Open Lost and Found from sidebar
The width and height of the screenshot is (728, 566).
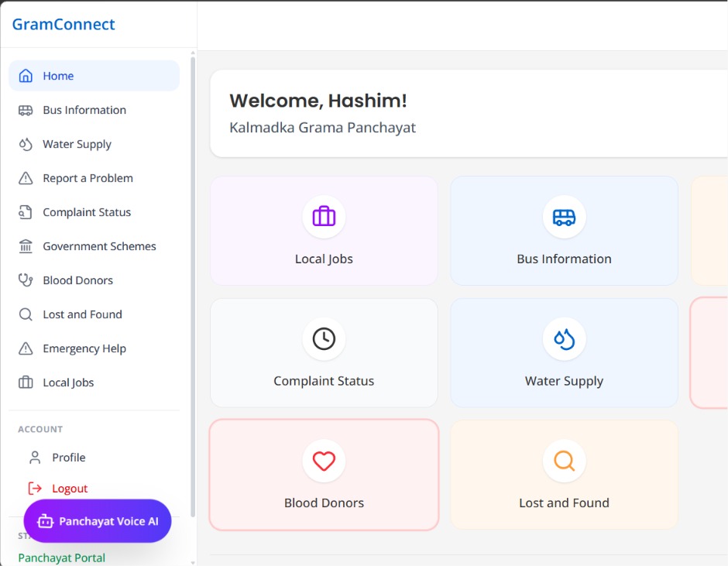click(94, 314)
